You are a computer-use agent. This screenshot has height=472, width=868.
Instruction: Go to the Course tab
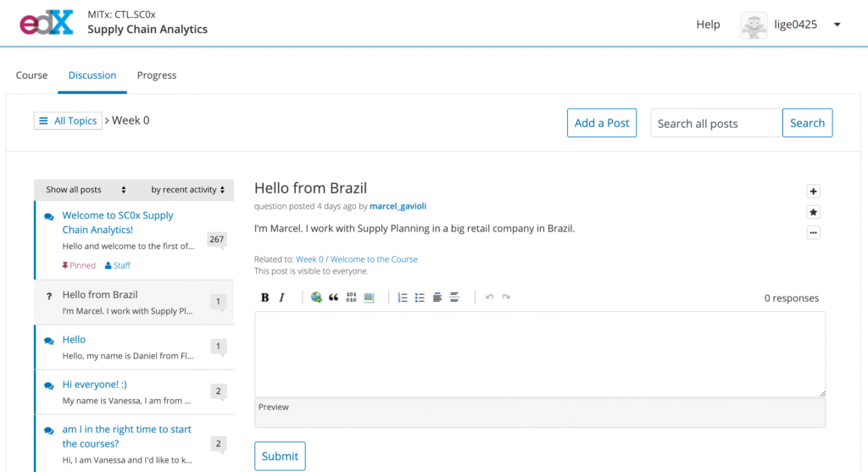coord(31,75)
